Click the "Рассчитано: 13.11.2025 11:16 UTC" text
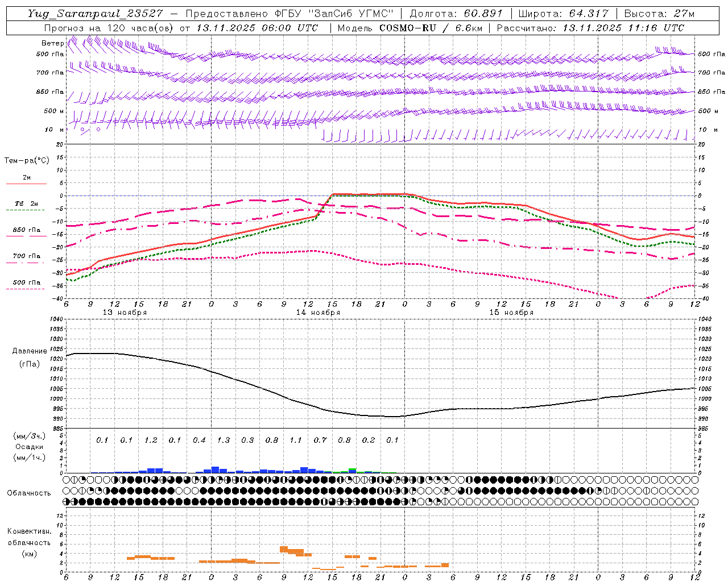This screenshot has height=582, width=728. tap(590, 28)
